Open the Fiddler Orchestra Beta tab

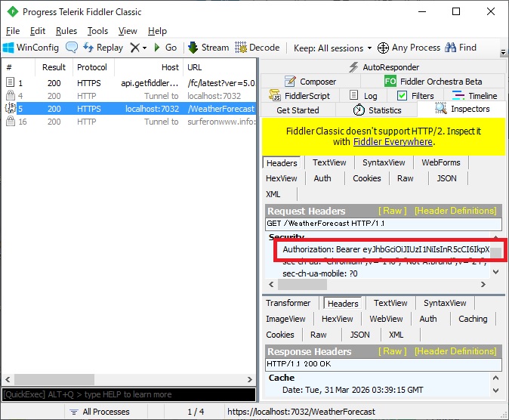433,82
